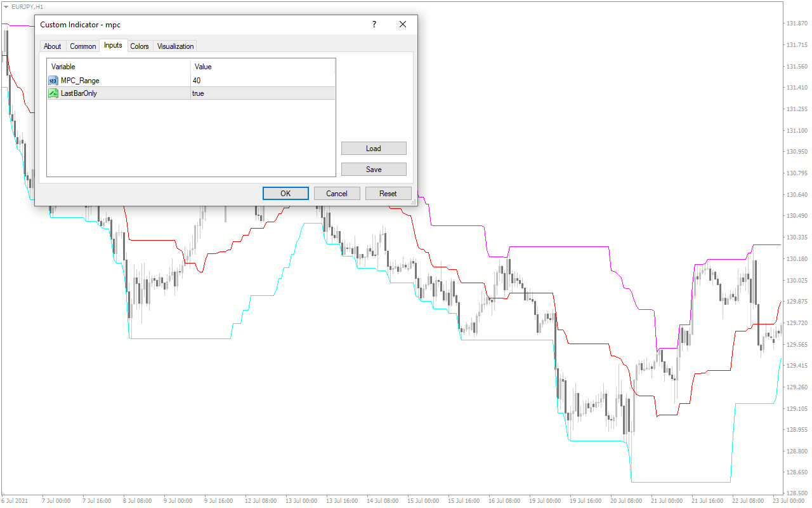Open the Visualization tab

coord(176,46)
